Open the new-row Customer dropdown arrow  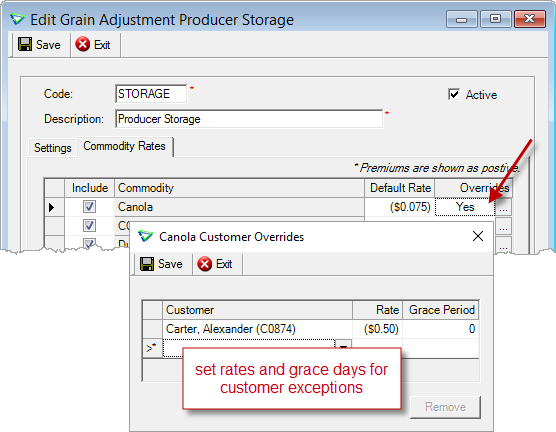(x=343, y=345)
